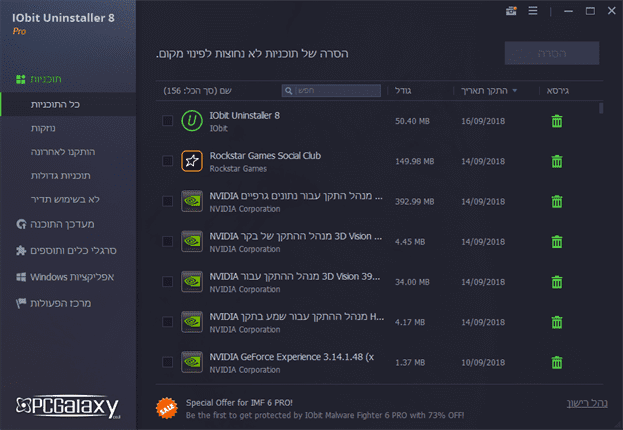Open the hamburger menu icon
Image resolution: width=623 pixels, height=430 pixels.
pyautogui.click(x=533, y=11)
